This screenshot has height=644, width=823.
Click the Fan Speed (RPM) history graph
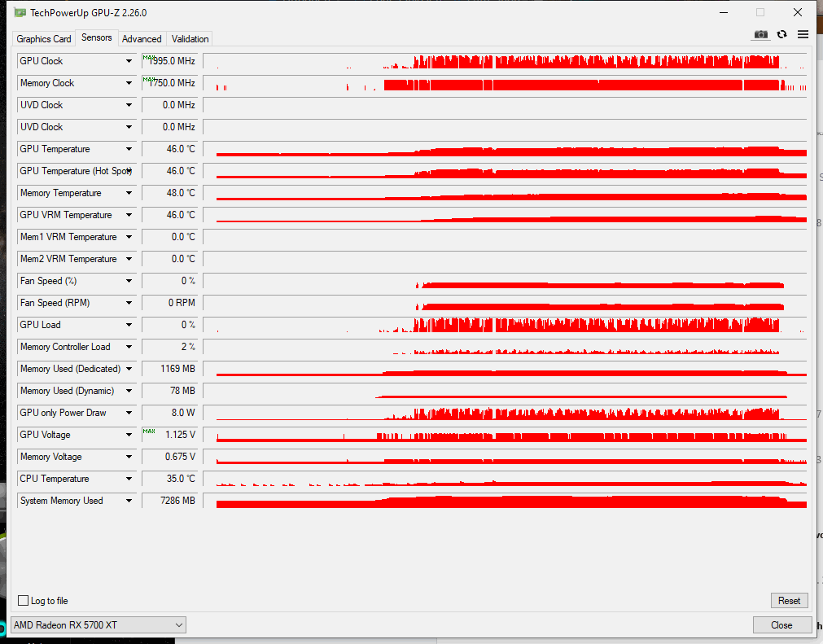click(505, 304)
